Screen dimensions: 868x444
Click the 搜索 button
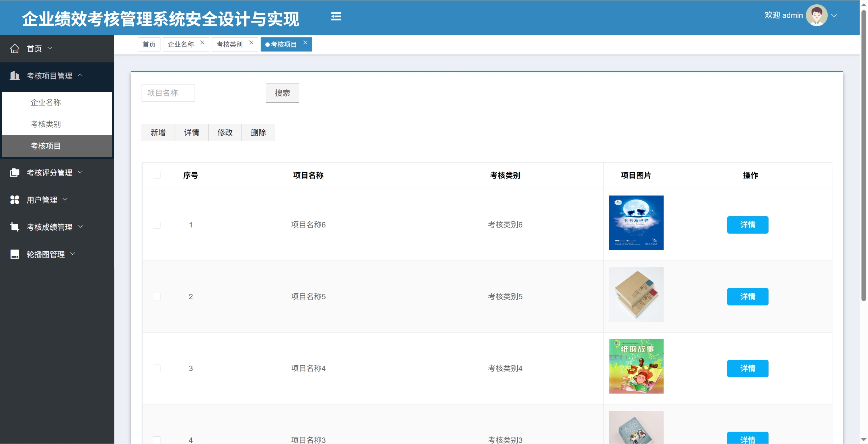(282, 93)
